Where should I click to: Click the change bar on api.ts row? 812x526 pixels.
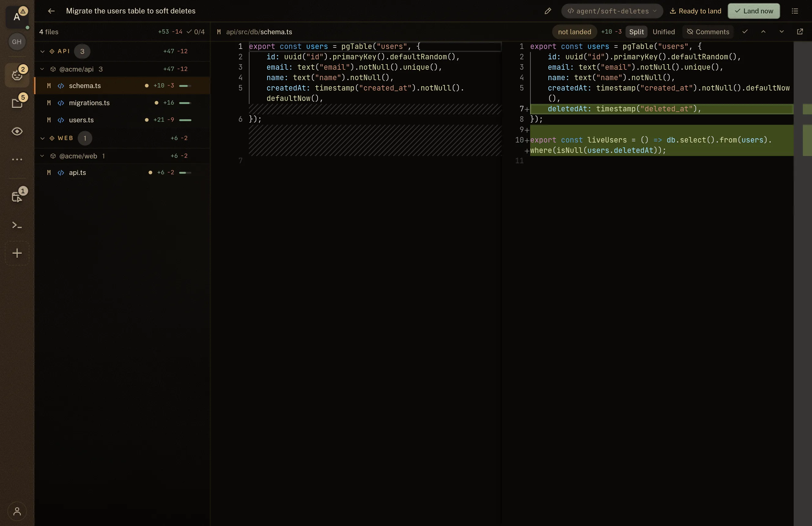tap(185, 173)
